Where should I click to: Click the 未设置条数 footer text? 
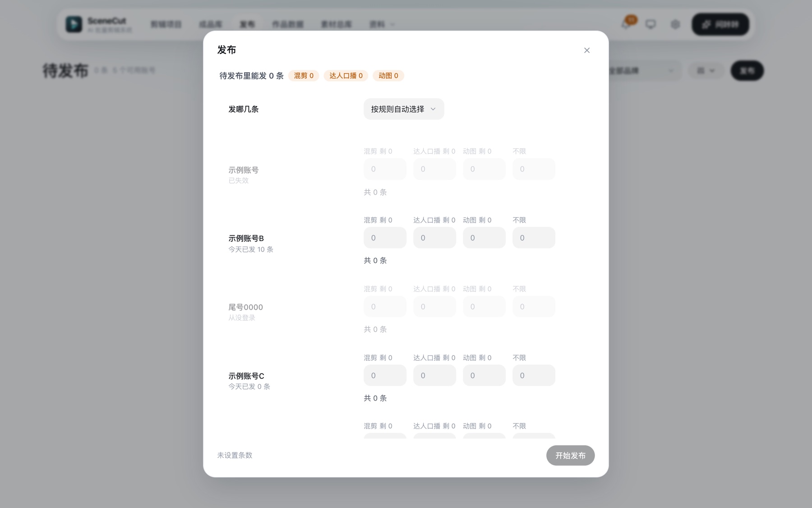[235, 455]
